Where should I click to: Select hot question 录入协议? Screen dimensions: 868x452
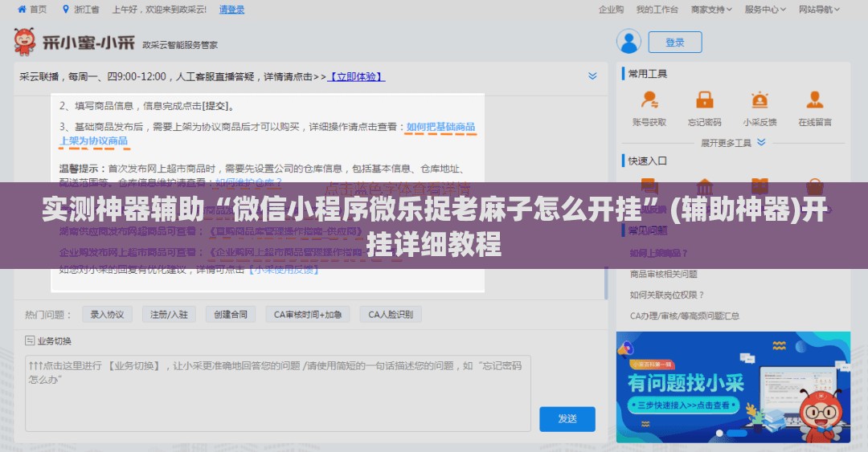(x=108, y=315)
